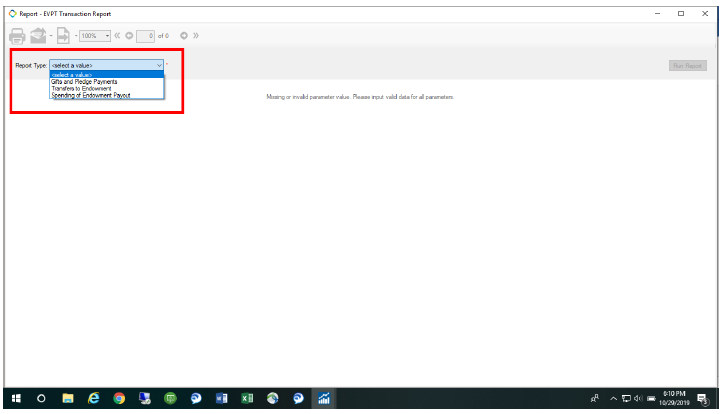Click the email report envelope icon
This screenshot has height=414, width=723.
[x=39, y=36]
